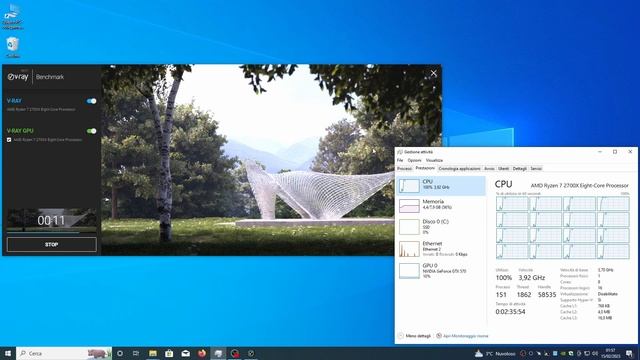Image resolution: width=640 pixels, height=360 pixels.
Task: Switch to V-Ray Benchmark taskbar icon
Action: (x=251, y=353)
